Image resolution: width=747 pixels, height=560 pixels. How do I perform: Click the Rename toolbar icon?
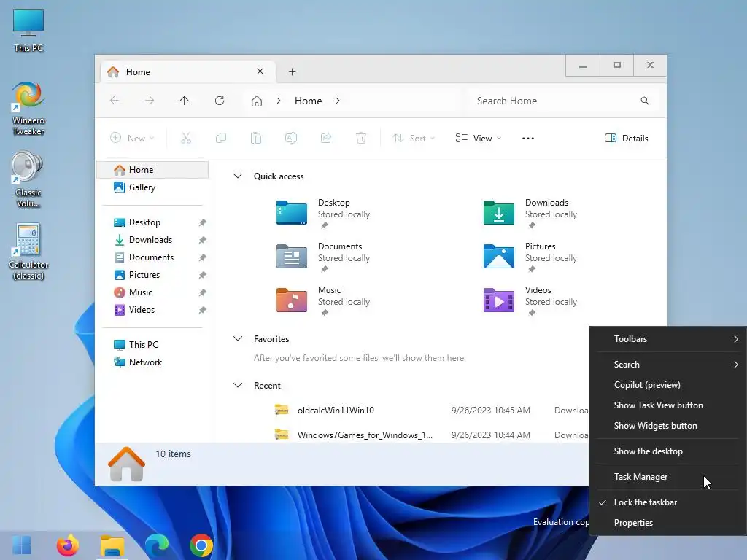click(x=291, y=138)
